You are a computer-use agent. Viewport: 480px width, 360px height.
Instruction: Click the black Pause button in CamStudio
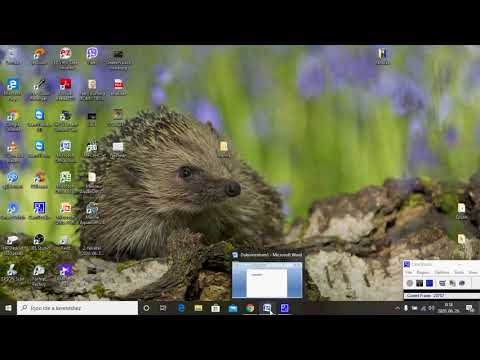(x=419, y=283)
